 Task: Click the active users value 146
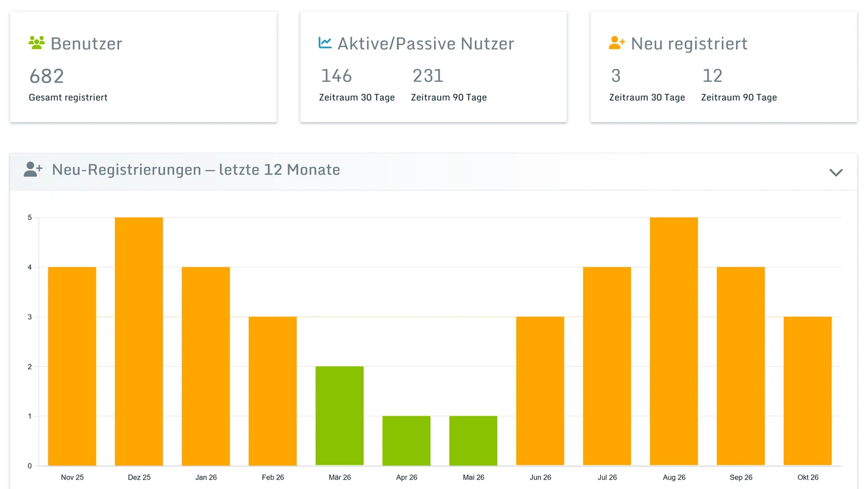pos(336,76)
